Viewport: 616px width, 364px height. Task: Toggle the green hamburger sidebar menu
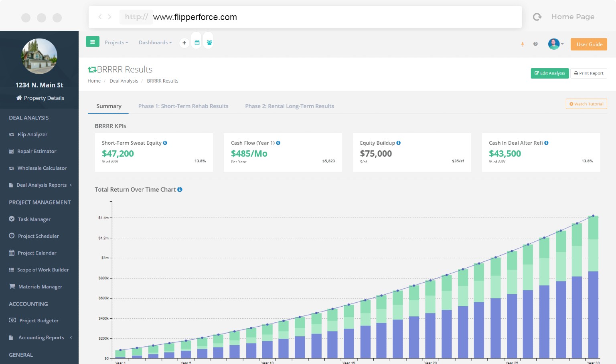(x=93, y=41)
